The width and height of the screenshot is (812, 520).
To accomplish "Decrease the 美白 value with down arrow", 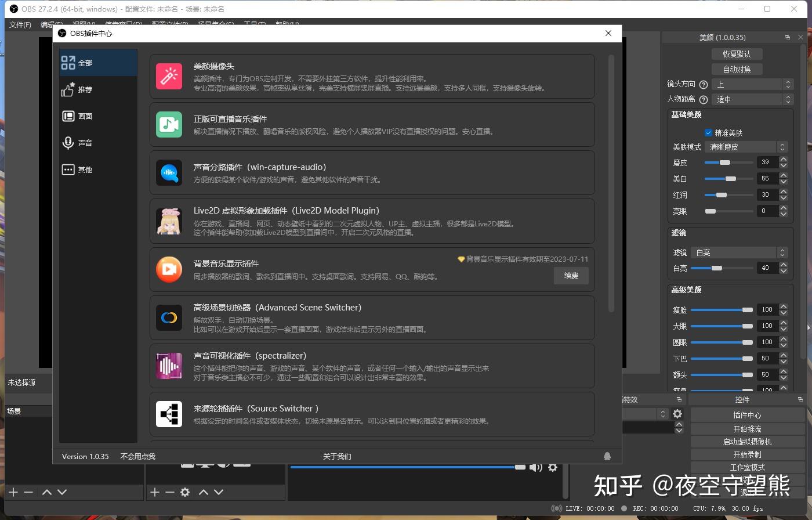I will coord(784,182).
